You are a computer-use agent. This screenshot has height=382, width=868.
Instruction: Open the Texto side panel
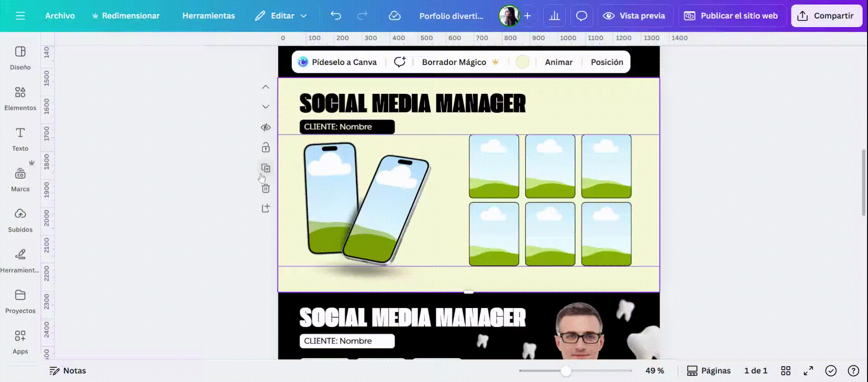point(20,140)
